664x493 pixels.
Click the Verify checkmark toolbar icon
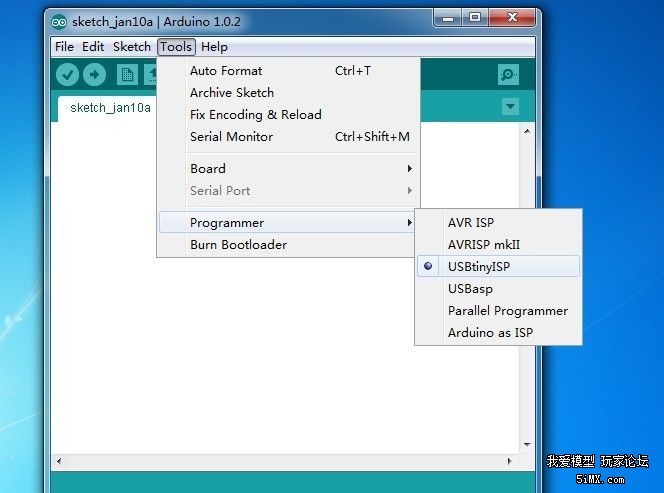[x=67, y=75]
